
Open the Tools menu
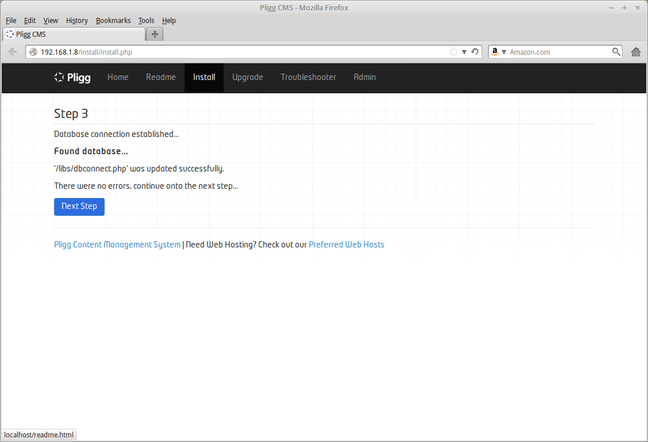click(x=146, y=21)
